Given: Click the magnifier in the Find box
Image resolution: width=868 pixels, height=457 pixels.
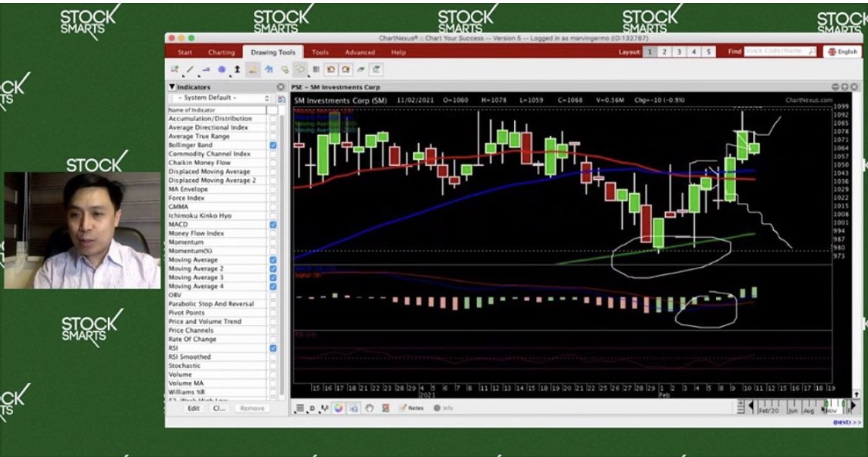Looking at the screenshot, I should point(812,52).
